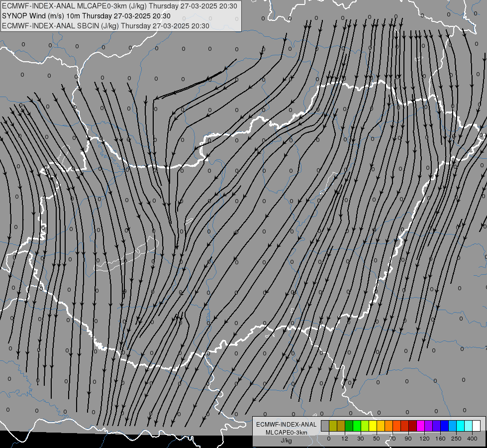Click the legend value 90
Screen dimensions: 487x448
(408, 439)
